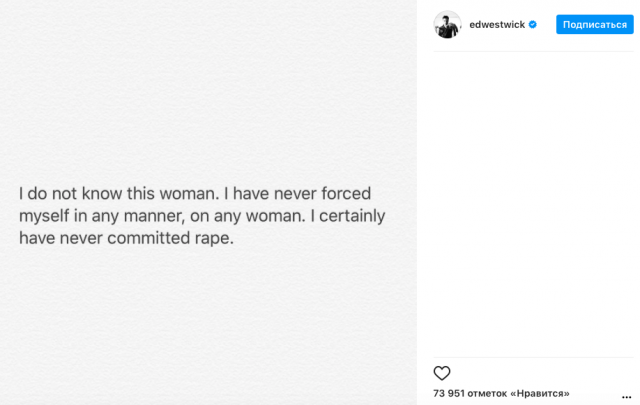The image size is (640, 405).
Task: Open the edwestwick profile picture
Action: pos(447,25)
